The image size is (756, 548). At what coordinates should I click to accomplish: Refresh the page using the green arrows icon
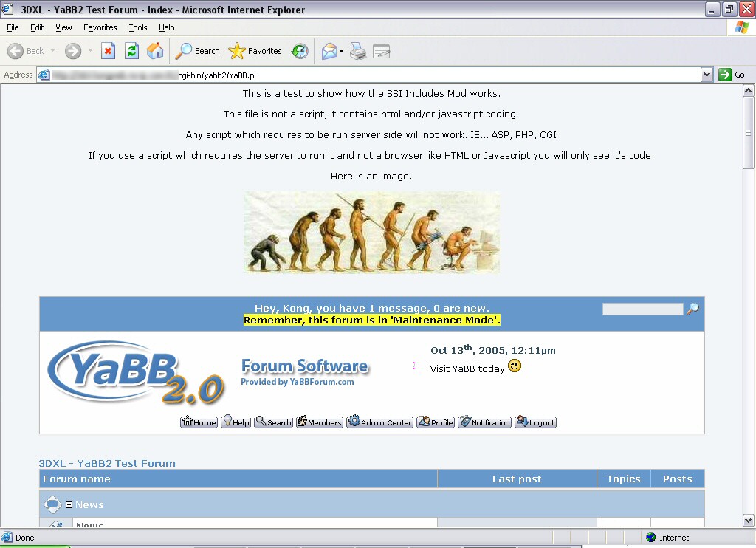pyautogui.click(x=131, y=51)
